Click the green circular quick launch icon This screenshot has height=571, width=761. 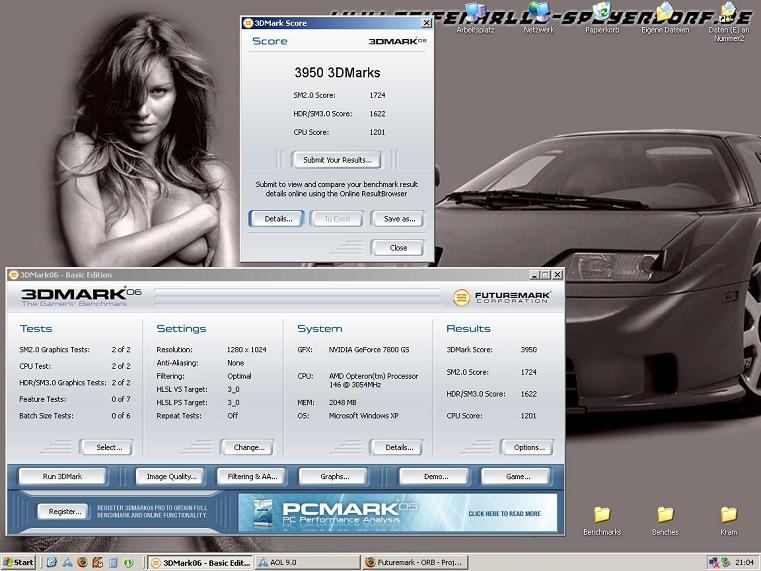(x=128, y=562)
